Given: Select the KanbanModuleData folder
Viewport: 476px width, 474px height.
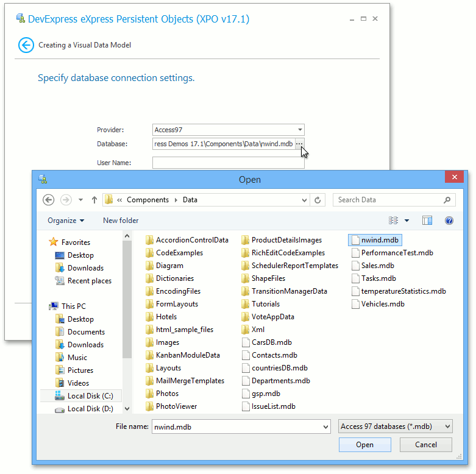Looking at the screenshot, I should 183,355.
